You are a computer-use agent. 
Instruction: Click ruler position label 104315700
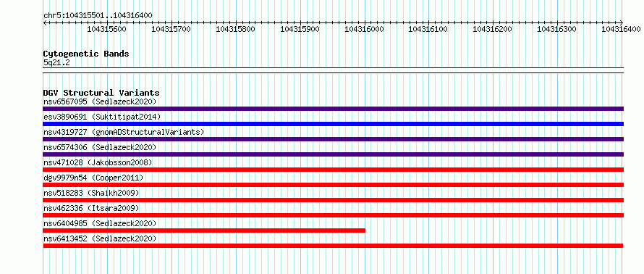pyautogui.click(x=171, y=29)
